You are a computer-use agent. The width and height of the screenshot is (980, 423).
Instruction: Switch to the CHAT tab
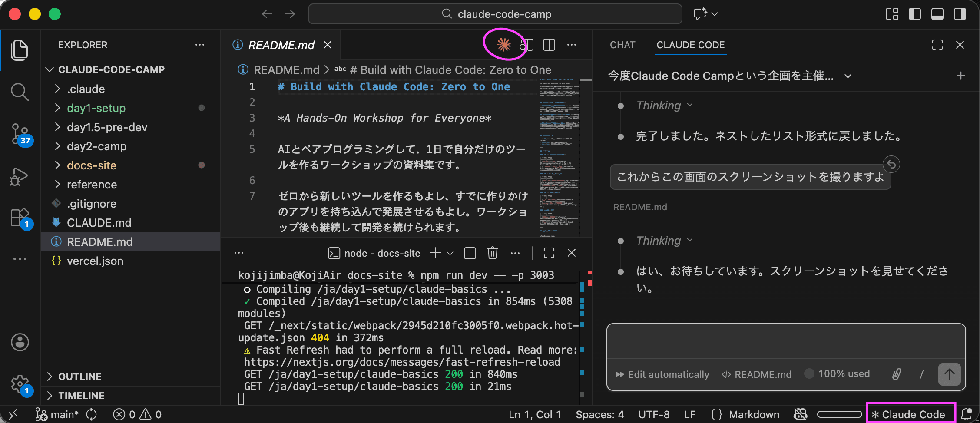(x=622, y=45)
